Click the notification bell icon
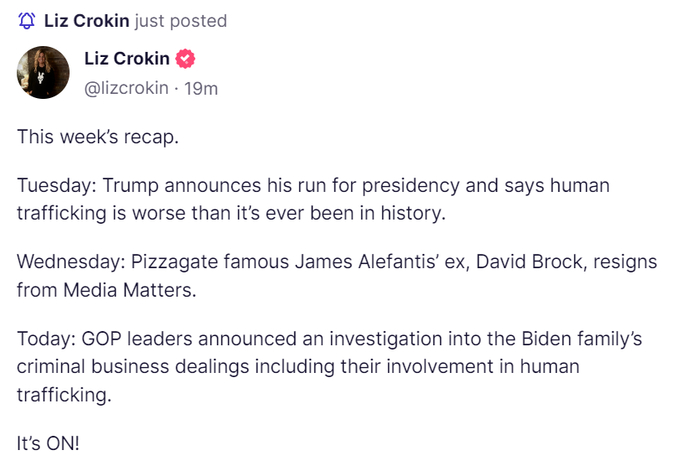The width and height of the screenshot is (700, 471). (x=27, y=21)
